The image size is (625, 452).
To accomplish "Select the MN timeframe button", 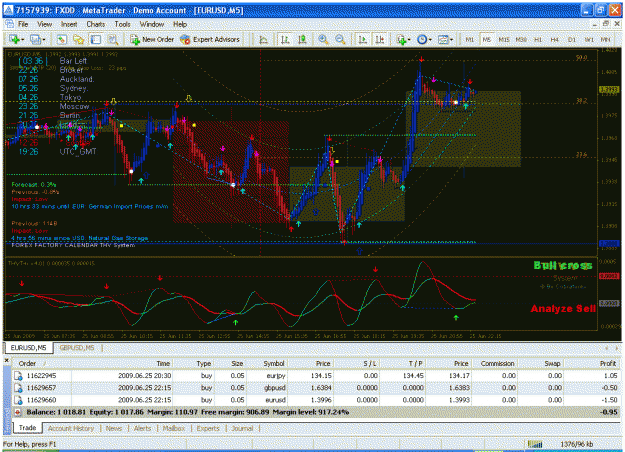I will click(605, 39).
